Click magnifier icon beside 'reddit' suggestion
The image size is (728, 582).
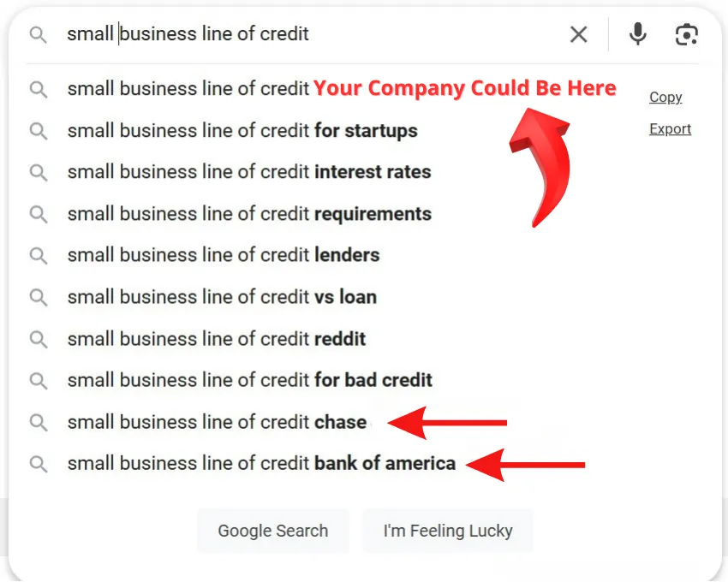(39, 340)
